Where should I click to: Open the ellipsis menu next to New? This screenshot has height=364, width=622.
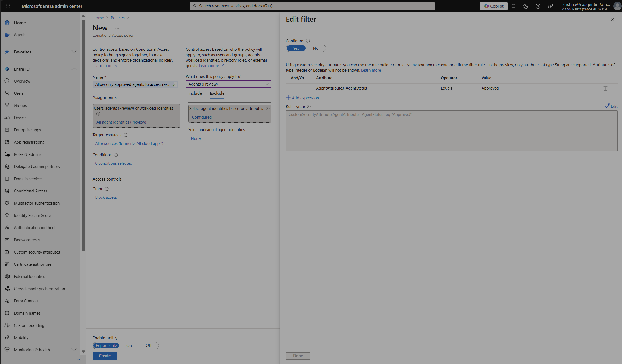pyautogui.click(x=117, y=28)
